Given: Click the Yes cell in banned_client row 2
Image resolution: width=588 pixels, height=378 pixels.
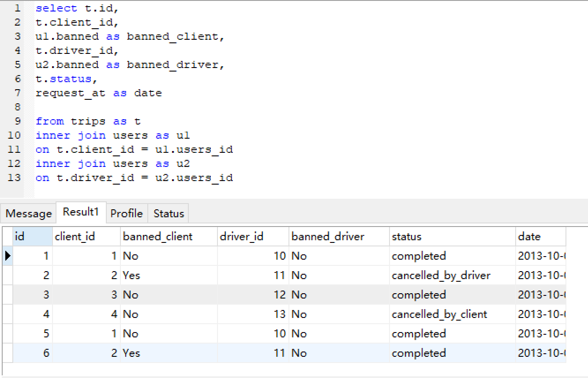Looking at the screenshot, I should pos(130,275).
